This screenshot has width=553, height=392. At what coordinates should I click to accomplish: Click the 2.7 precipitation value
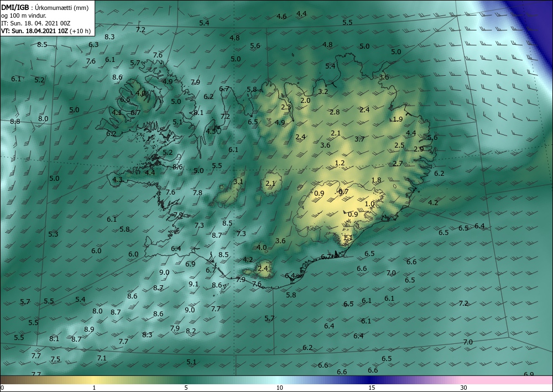coord(398,163)
